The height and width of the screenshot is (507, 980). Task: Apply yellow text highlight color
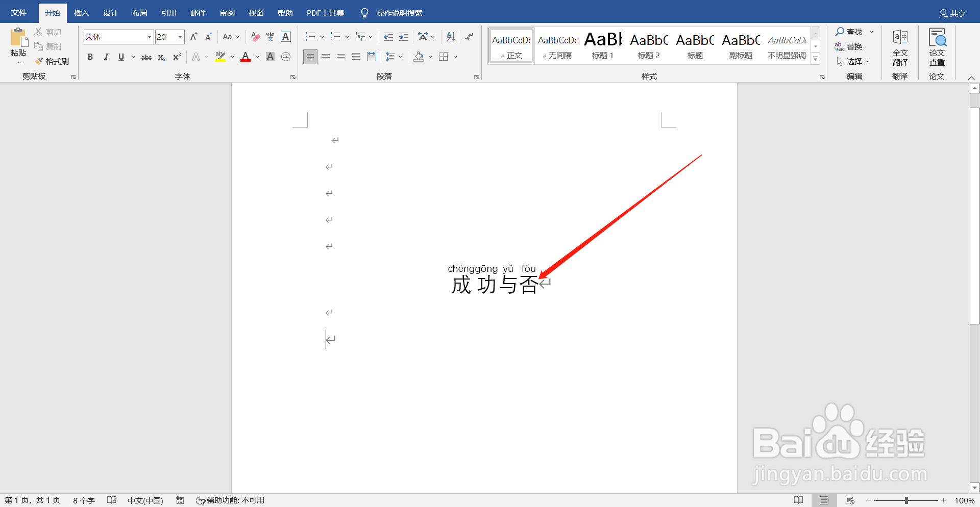click(220, 57)
